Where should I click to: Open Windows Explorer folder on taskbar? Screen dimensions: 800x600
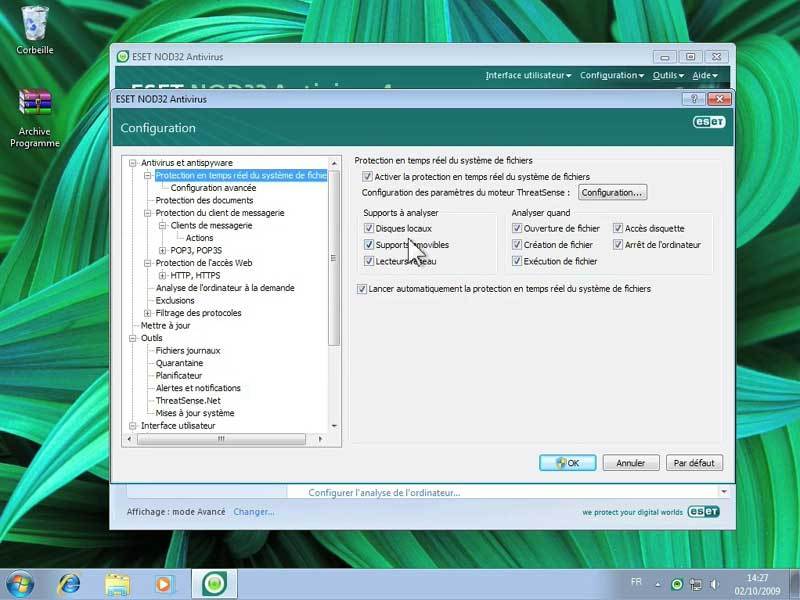[x=117, y=584]
